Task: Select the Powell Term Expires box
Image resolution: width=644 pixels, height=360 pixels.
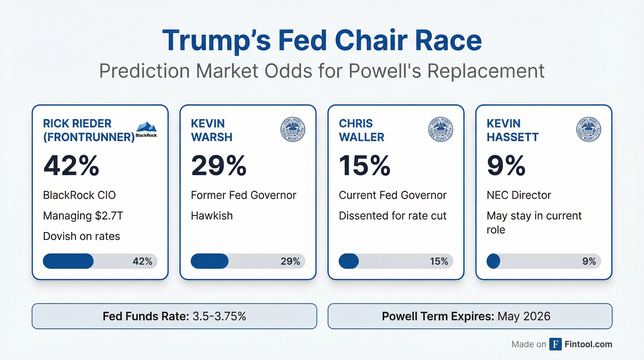Action: (470, 316)
